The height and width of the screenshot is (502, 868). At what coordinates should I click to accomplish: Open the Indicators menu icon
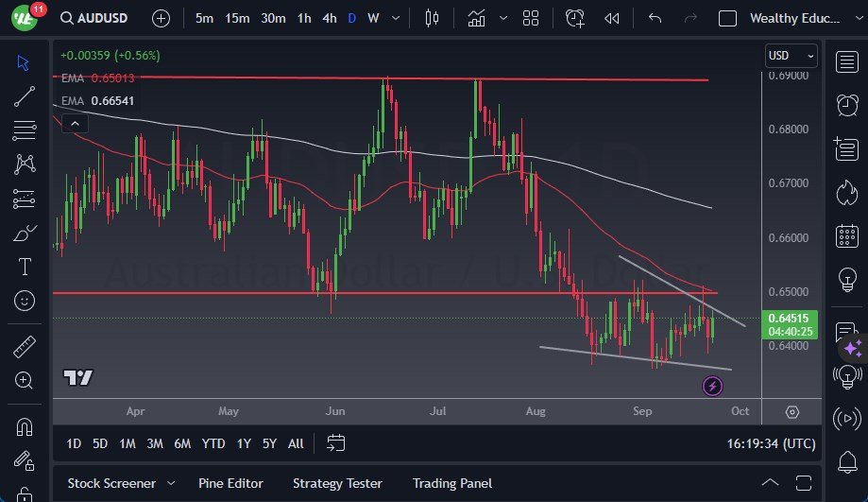(x=477, y=18)
